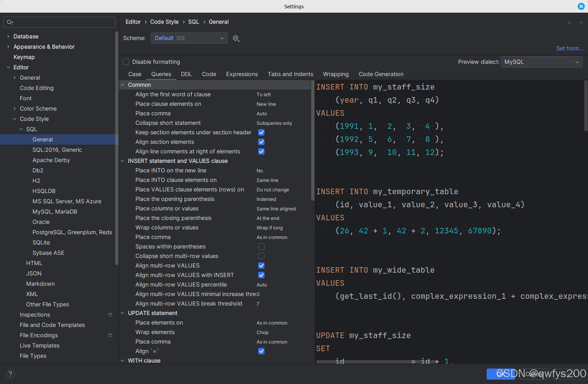Expand the Database tree node
Screen dimensions: 588x384
coord(8,36)
